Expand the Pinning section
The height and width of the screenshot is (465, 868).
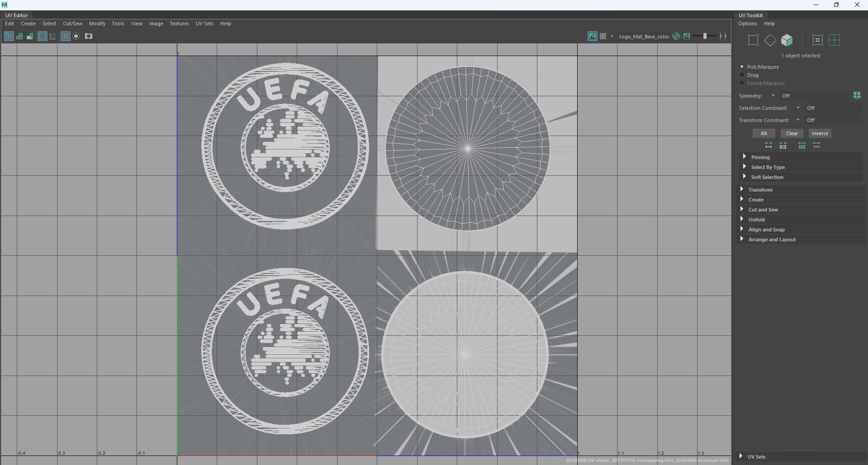[801, 157]
